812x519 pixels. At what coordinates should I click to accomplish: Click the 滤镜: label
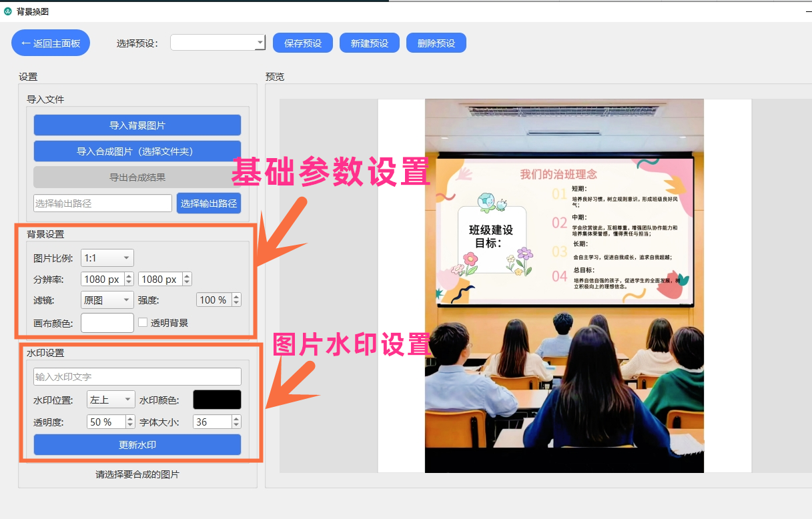click(44, 300)
